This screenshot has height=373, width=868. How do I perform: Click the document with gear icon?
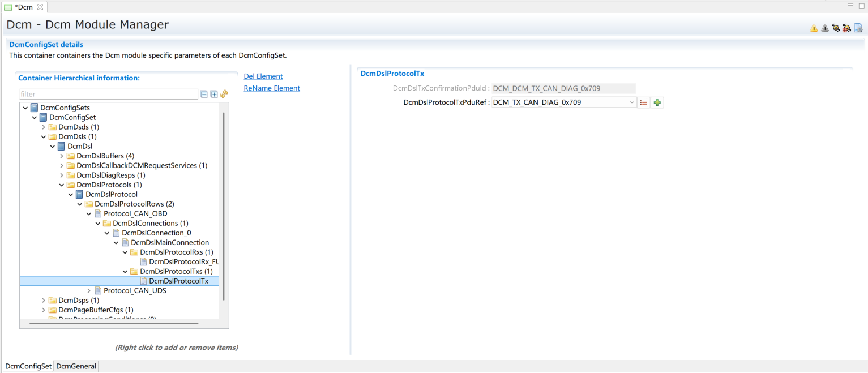point(858,28)
